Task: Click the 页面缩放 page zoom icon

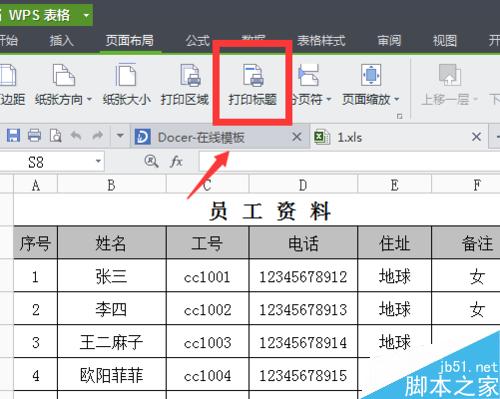Action: click(x=371, y=75)
